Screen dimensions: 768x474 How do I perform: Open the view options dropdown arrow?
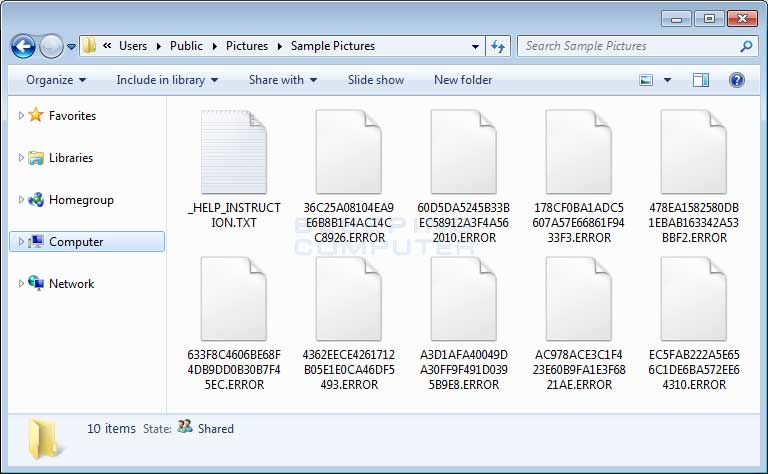click(667, 80)
